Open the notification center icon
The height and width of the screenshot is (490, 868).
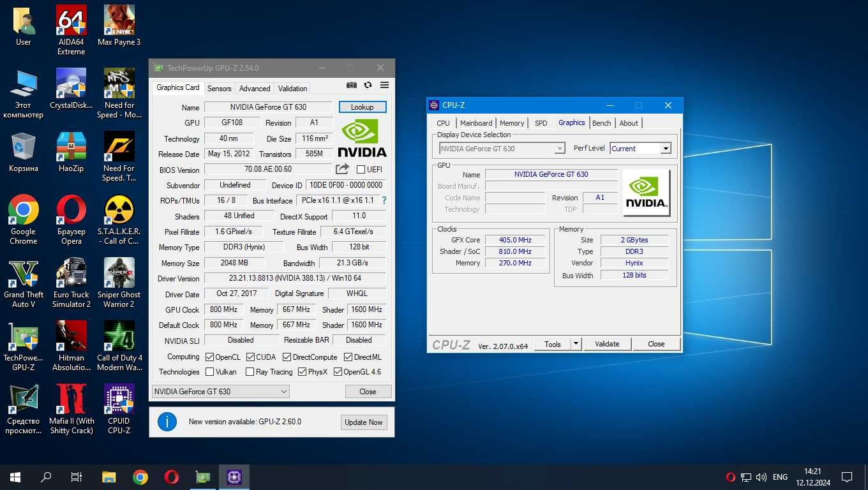pyautogui.click(x=847, y=477)
